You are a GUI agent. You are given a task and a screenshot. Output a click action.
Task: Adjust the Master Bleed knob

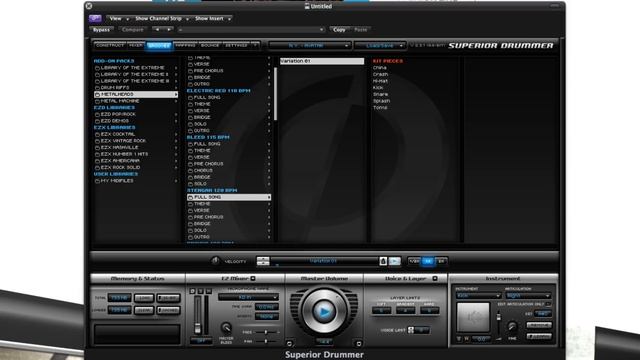226,327
